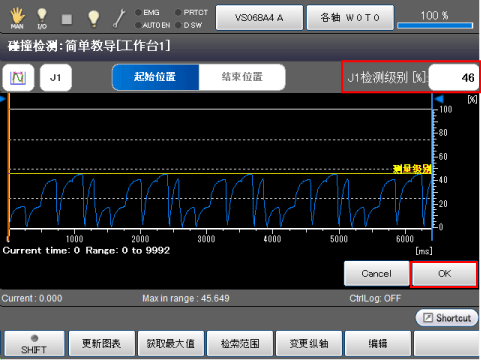Toggle the SHIFT key button
Screen dimensions: 481x360
point(34,344)
